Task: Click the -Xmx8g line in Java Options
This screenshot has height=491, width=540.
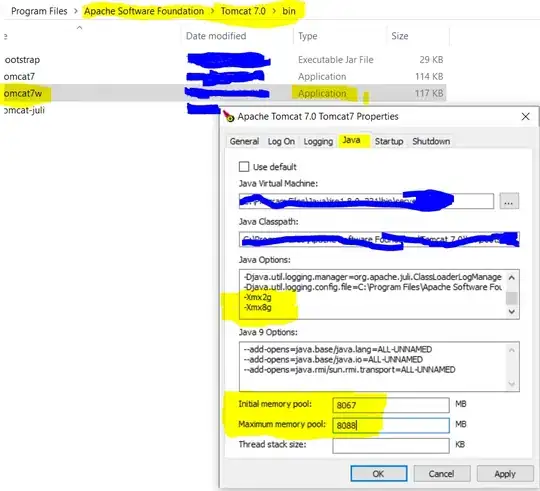Action: (x=258, y=307)
